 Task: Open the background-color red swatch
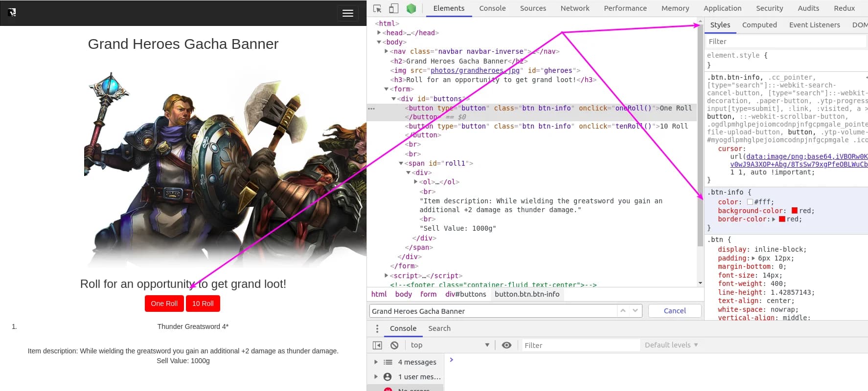pos(794,211)
